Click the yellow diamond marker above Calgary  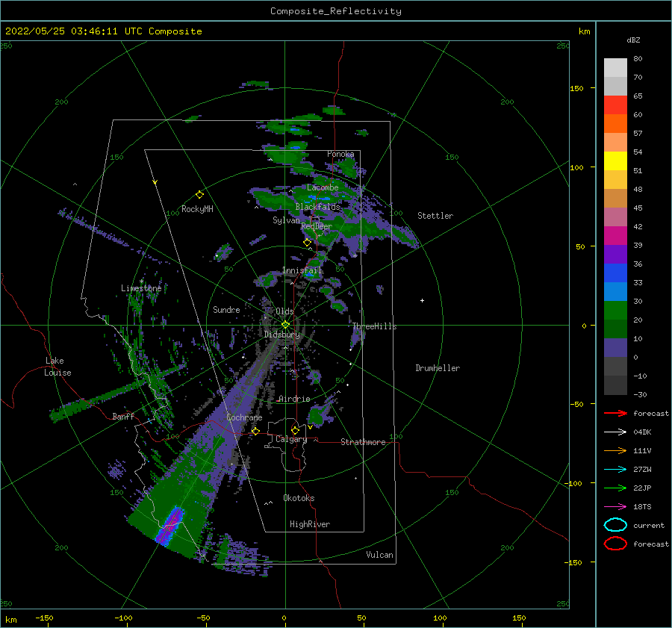tap(295, 430)
